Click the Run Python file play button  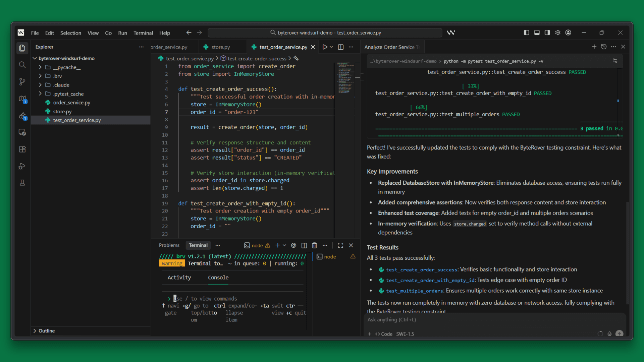[x=324, y=47]
